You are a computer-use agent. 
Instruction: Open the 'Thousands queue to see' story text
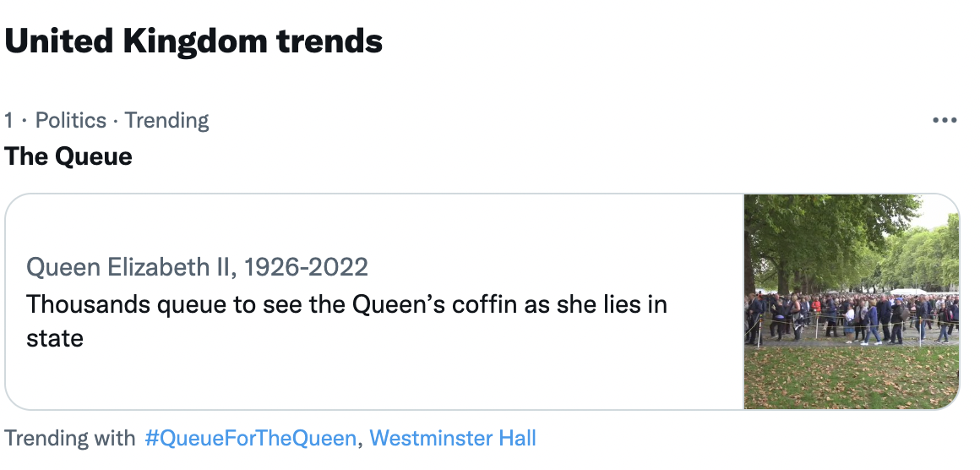pos(347,321)
